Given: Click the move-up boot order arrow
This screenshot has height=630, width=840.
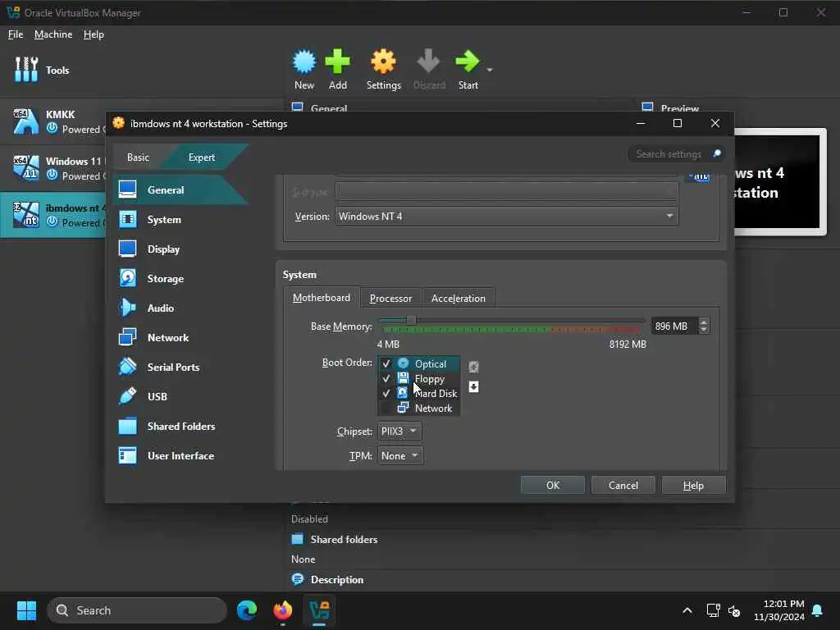Looking at the screenshot, I should pos(473,367).
